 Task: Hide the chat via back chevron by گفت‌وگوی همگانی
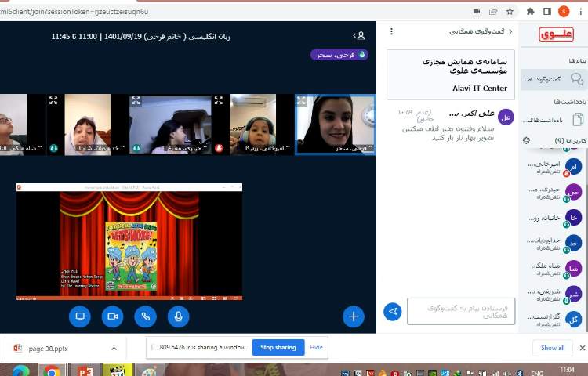point(510,31)
